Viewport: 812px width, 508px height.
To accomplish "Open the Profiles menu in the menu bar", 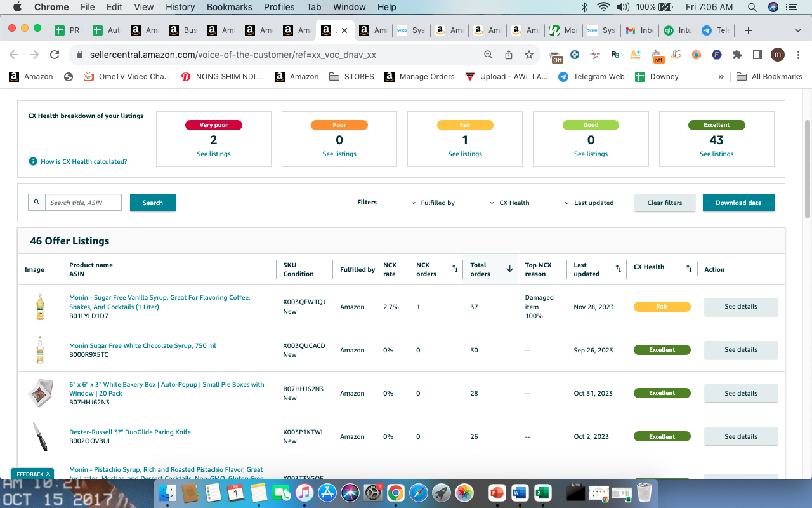I will point(279,7).
